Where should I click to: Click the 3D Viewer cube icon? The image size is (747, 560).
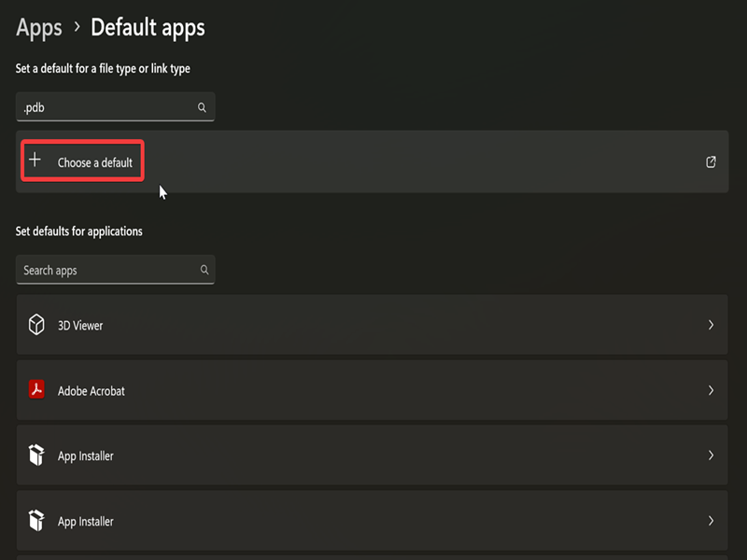(x=36, y=325)
